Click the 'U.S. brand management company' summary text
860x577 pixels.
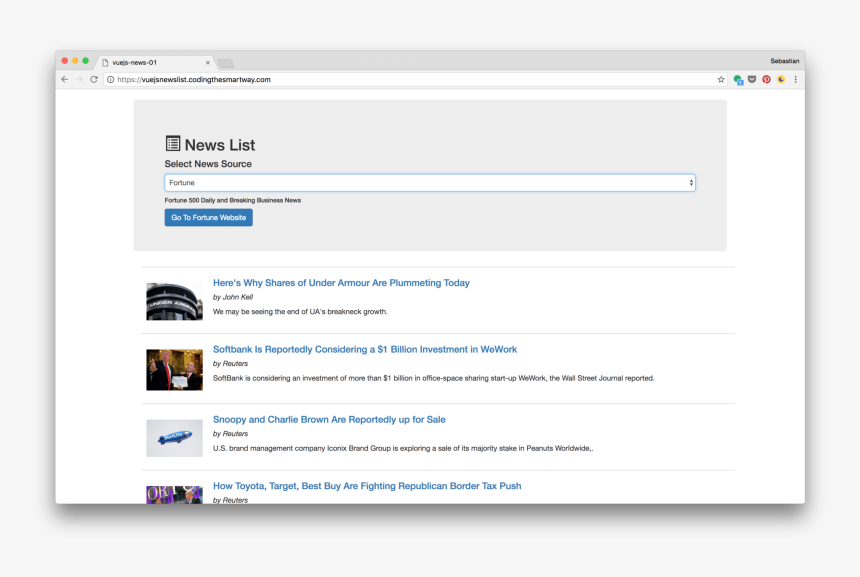click(x=403, y=448)
